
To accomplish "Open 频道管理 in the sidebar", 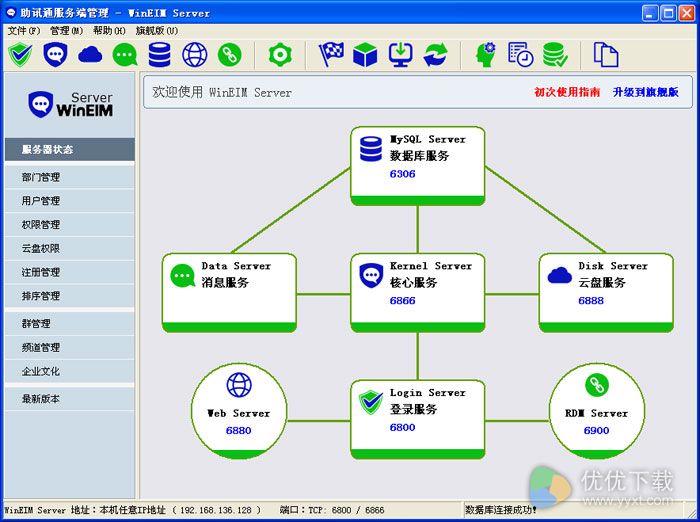I will click(x=70, y=347).
